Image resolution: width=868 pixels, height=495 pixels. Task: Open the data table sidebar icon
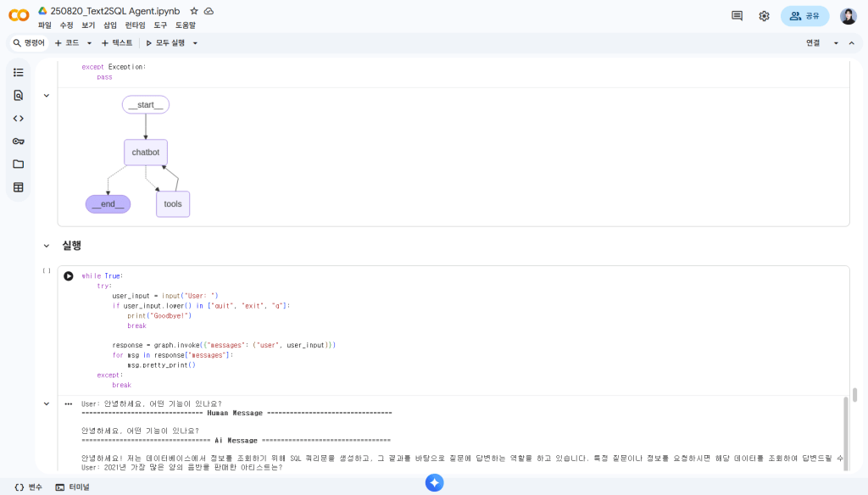[19, 187]
